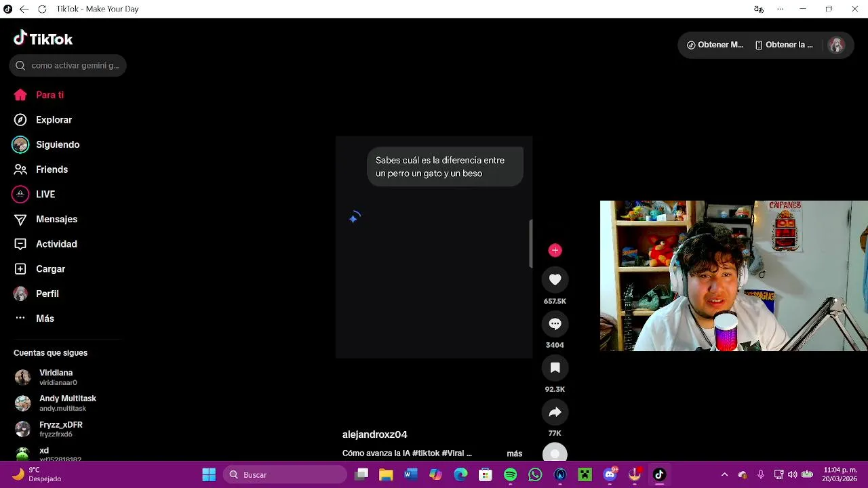Click the Explorar compass icon
Image resolution: width=868 pixels, height=488 pixels.
coord(20,120)
